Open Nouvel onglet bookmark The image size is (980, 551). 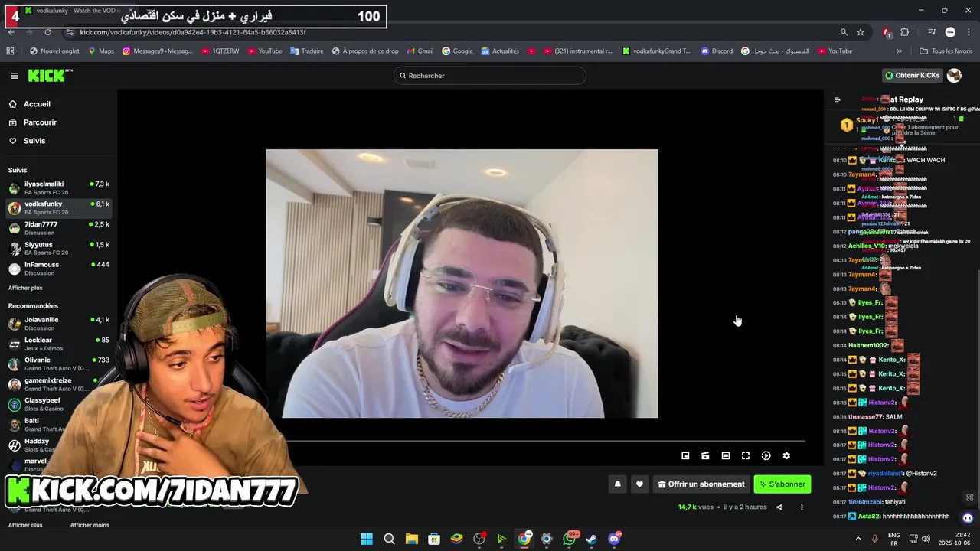click(54, 51)
